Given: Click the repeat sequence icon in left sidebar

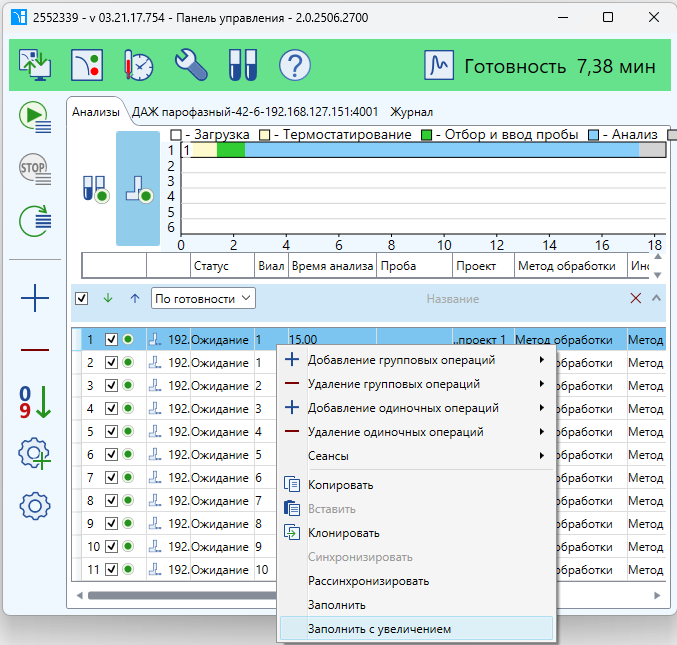Looking at the screenshot, I should (x=35, y=219).
